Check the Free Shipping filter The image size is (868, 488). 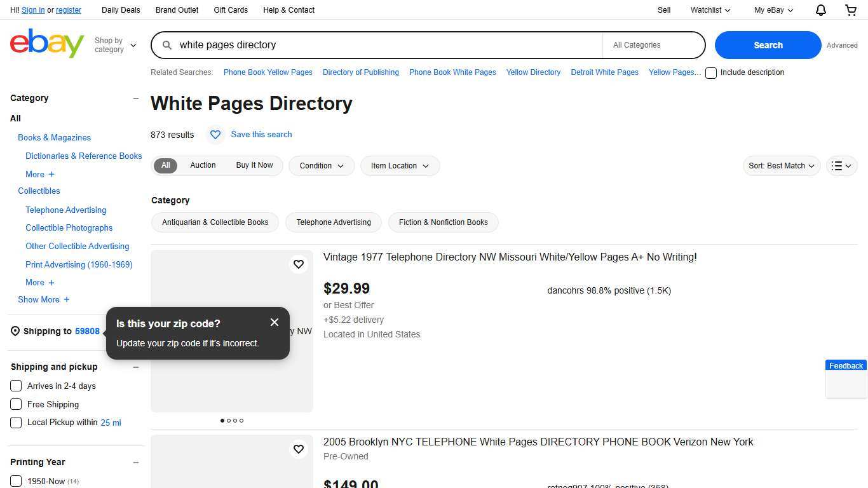pos(16,404)
